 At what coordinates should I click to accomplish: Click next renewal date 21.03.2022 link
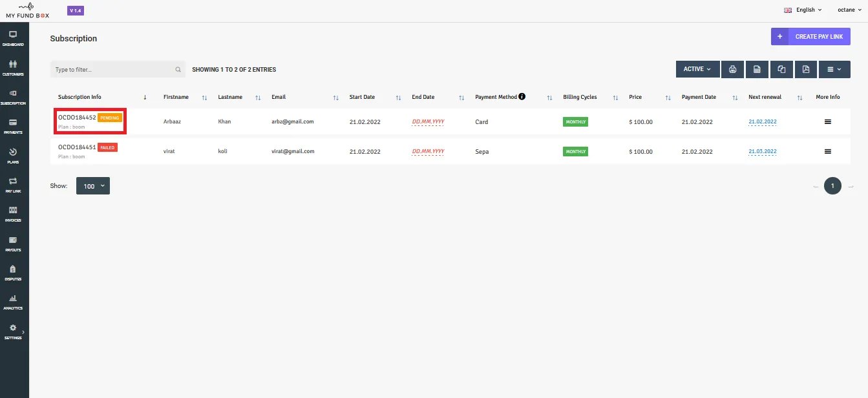[763, 152]
